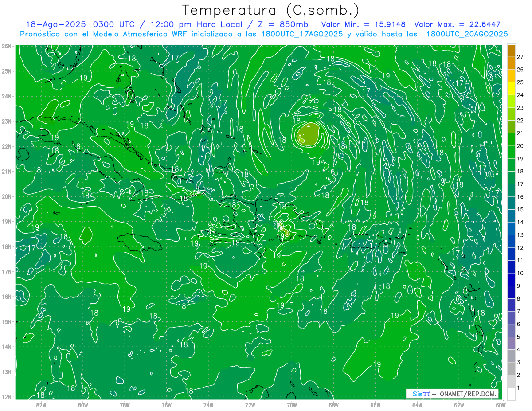Click the "82W" longitude axis label
Image resolution: width=532 pixels, height=411 pixels.
[x=41, y=405]
